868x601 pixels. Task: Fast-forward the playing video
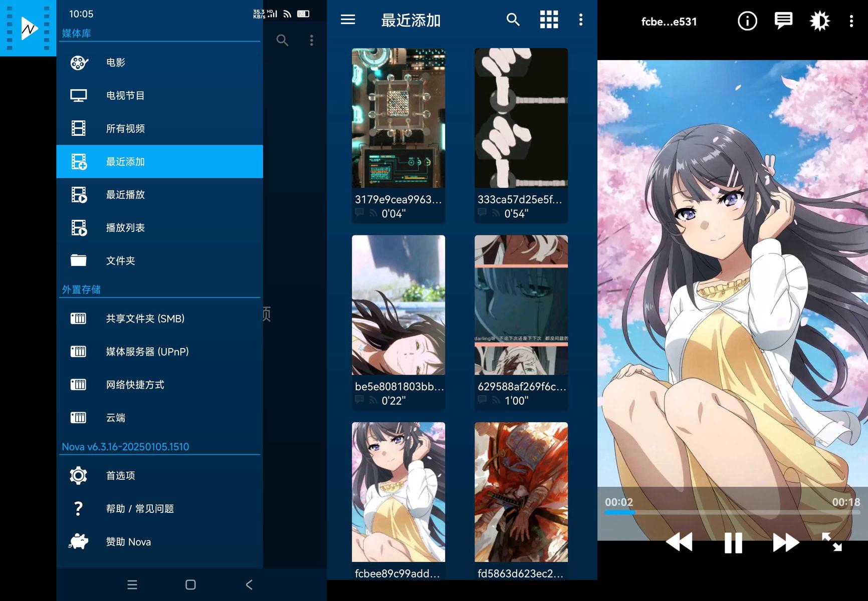tap(785, 542)
